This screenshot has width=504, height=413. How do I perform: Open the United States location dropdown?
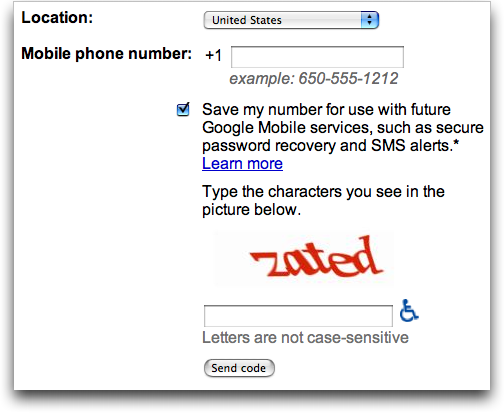[x=291, y=20]
